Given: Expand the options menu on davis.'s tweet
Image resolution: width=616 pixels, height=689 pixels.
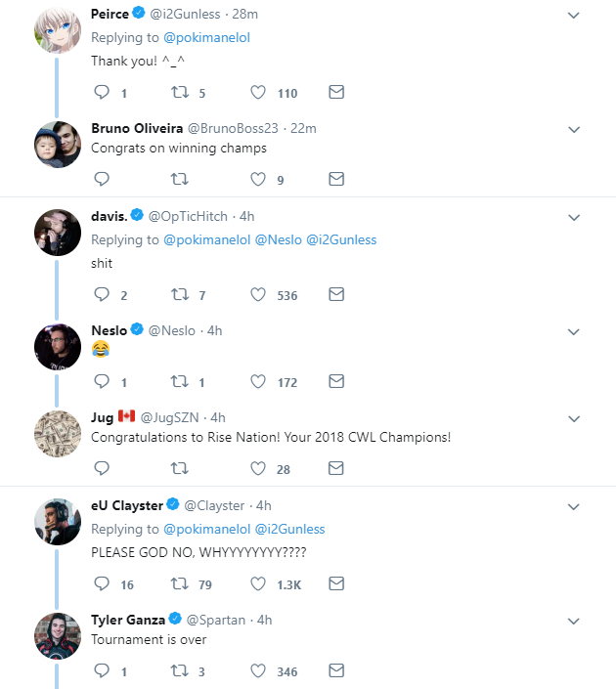Looking at the screenshot, I should [x=574, y=216].
